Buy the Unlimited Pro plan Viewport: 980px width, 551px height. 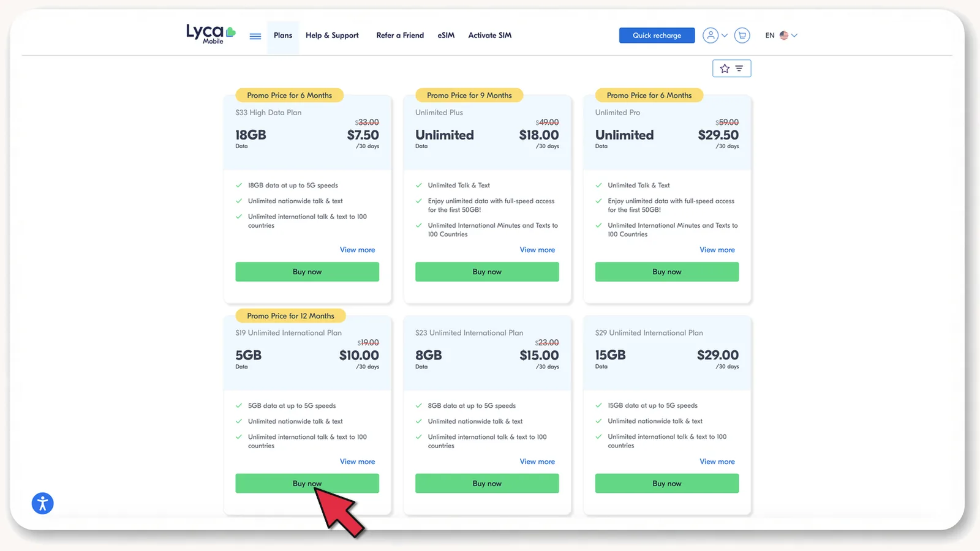(667, 272)
